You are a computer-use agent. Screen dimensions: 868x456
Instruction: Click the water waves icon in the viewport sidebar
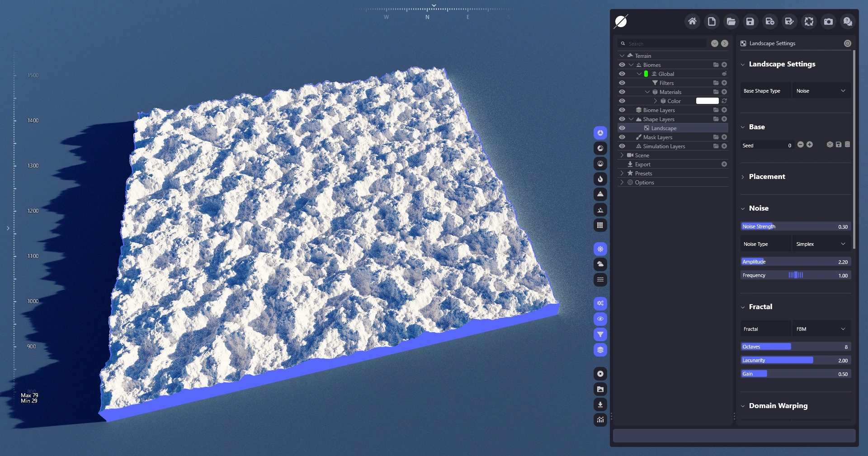pos(600,279)
